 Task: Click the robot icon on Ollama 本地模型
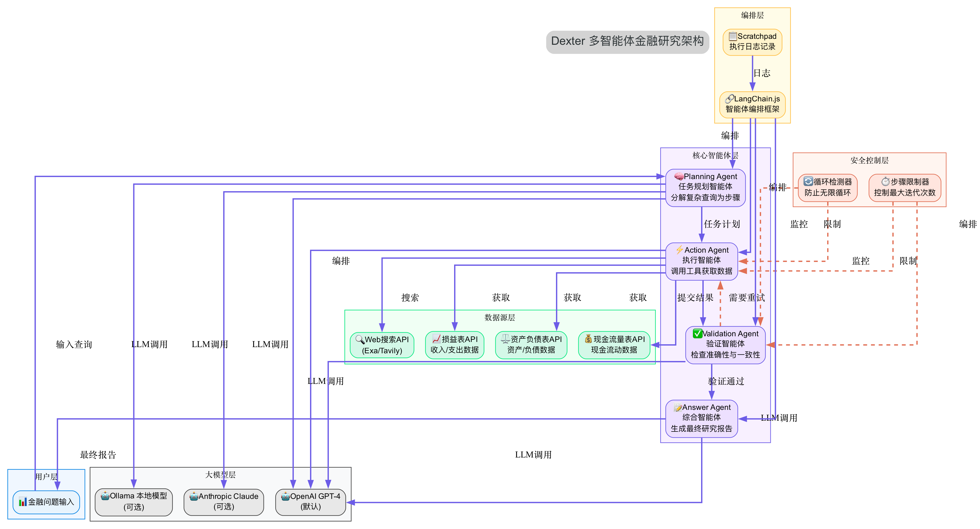tap(105, 496)
